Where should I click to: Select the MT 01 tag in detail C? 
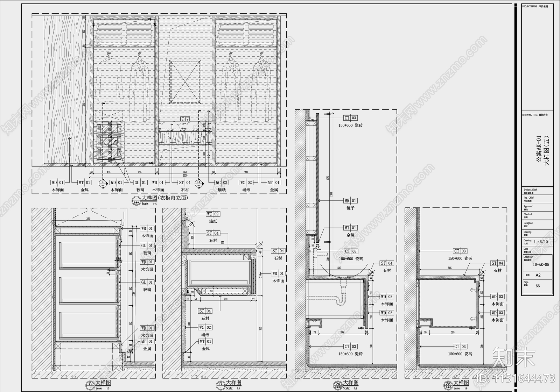click(147, 342)
